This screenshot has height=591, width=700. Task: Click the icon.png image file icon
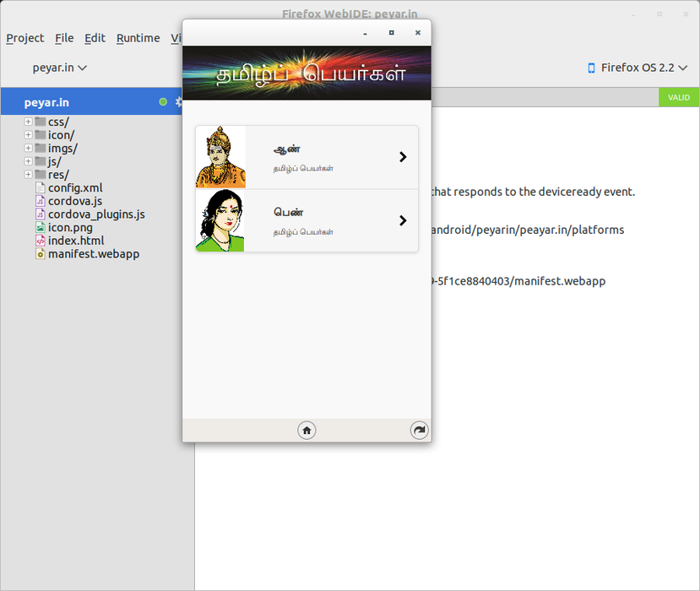pyautogui.click(x=40, y=227)
